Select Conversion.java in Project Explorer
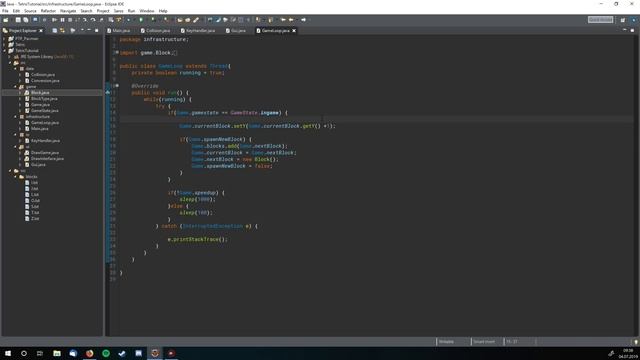The height and width of the screenshot is (360, 640). pyautogui.click(x=45, y=81)
